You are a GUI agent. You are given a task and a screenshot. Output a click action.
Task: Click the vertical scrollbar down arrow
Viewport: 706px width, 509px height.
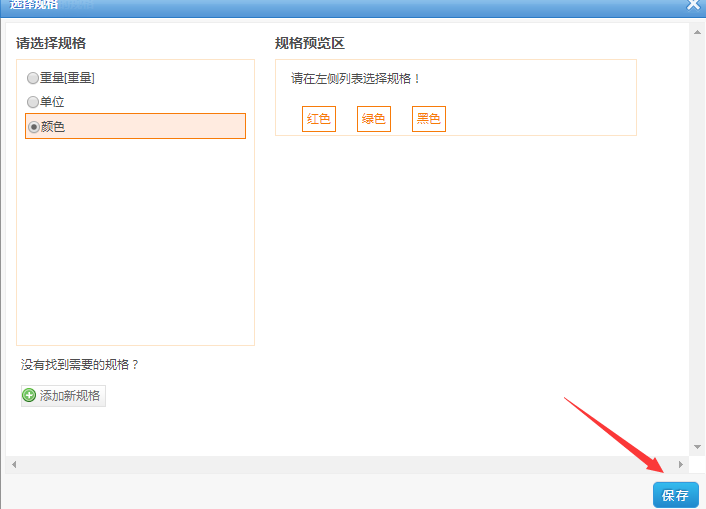click(x=697, y=447)
